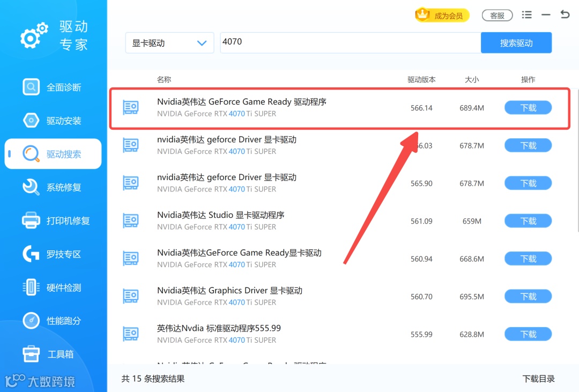579x392 pixels.
Task: Click the 名称 column header
Action: point(164,79)
